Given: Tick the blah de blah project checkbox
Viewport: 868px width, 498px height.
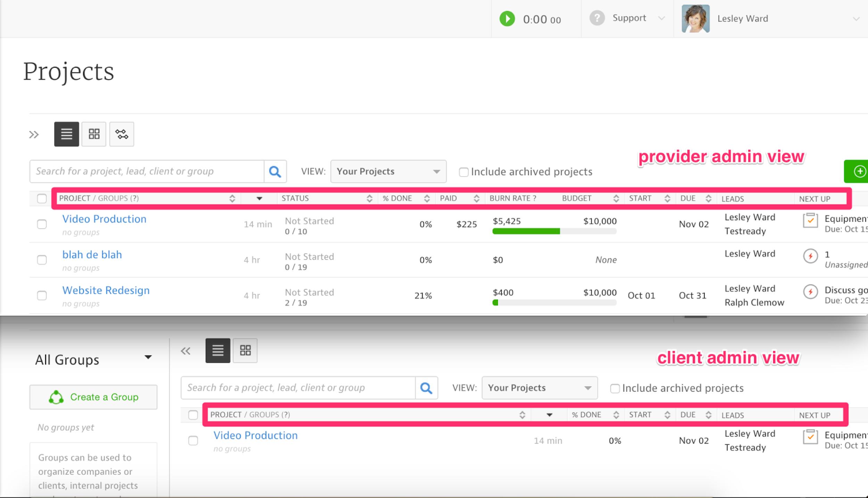Looking at the screenshot, I should click(x=42, y=260).
